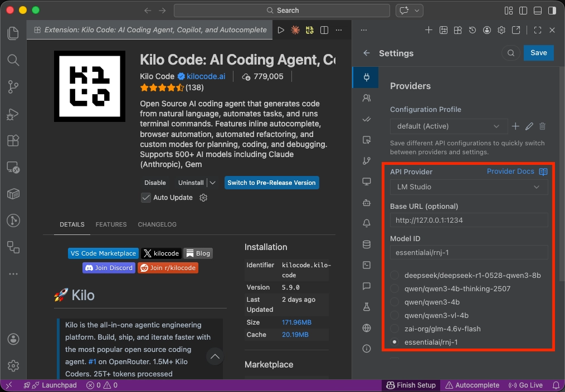
Task: Open the API Provider LM Studio dropdown
Action: coord(469,187)
